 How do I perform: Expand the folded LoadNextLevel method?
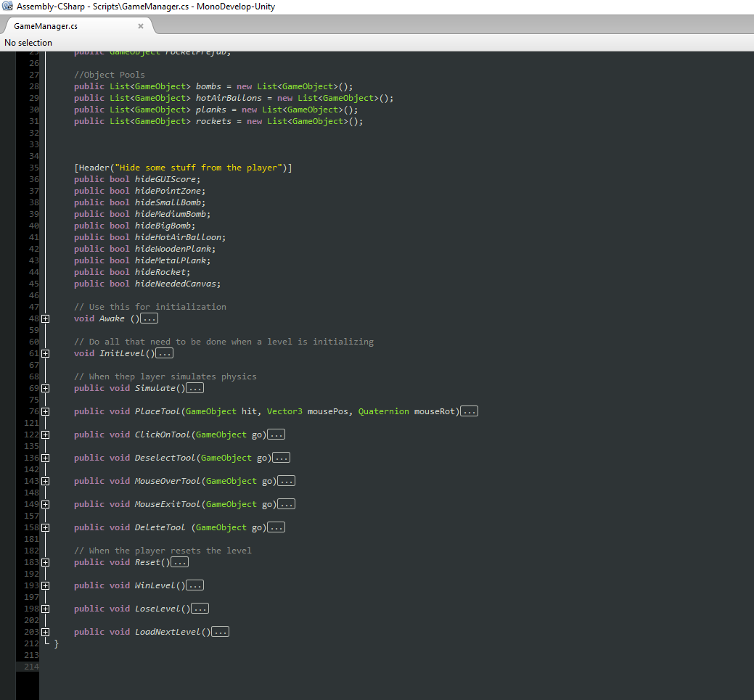click(x=45, y=633)
